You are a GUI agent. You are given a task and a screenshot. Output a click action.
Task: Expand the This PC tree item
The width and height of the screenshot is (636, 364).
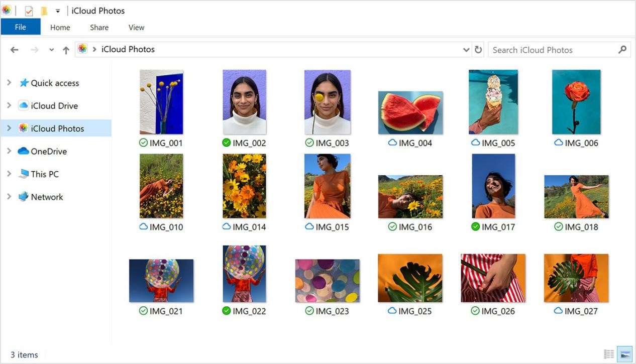(x=9, y=174)
